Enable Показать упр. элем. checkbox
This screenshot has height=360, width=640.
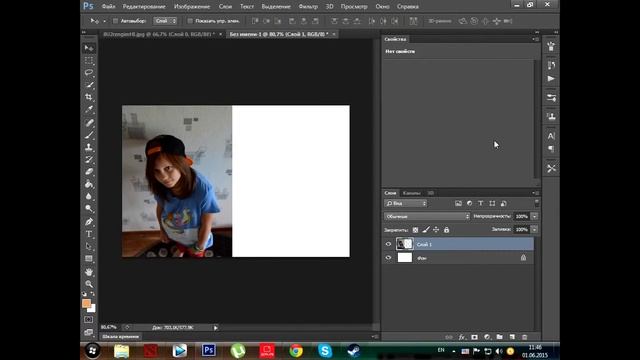click(190, 21)
